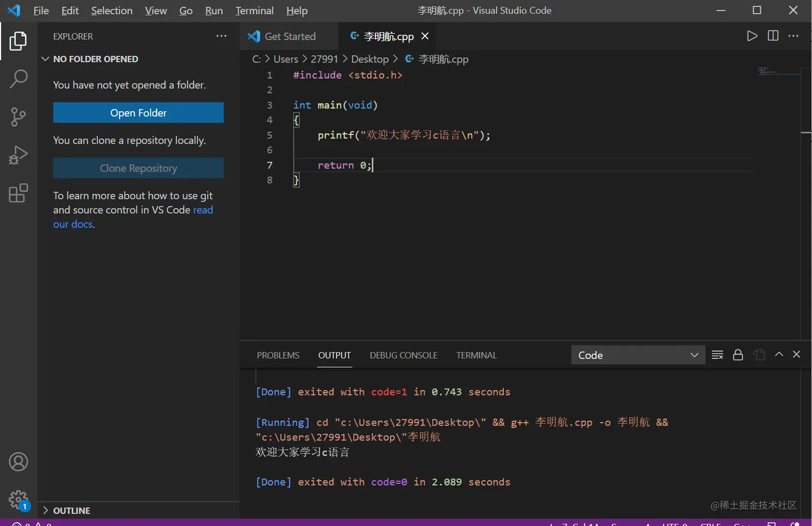This screenshot has height=526, width=812.
Task: Open the Extensions view
Action: coord(18,193)
